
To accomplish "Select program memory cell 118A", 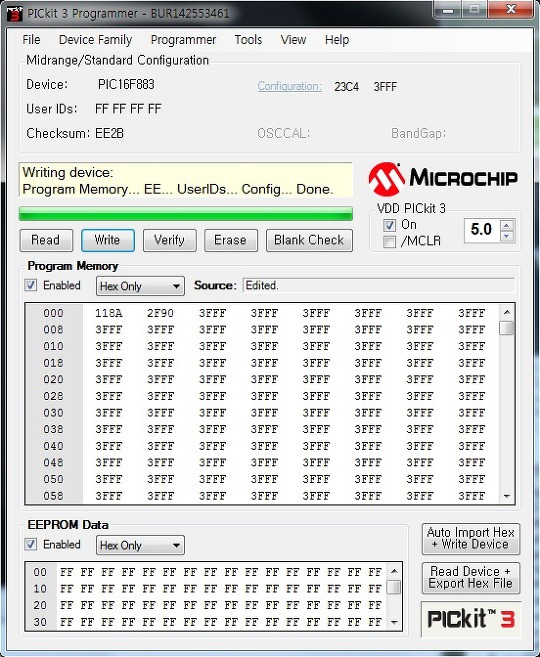I will 109,313.
